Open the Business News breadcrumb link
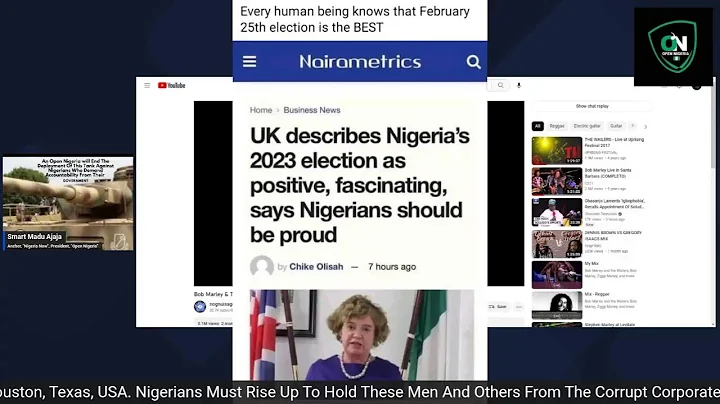Image resolution: width=720 pixels, height=404 pixels. tap(312, 110)
